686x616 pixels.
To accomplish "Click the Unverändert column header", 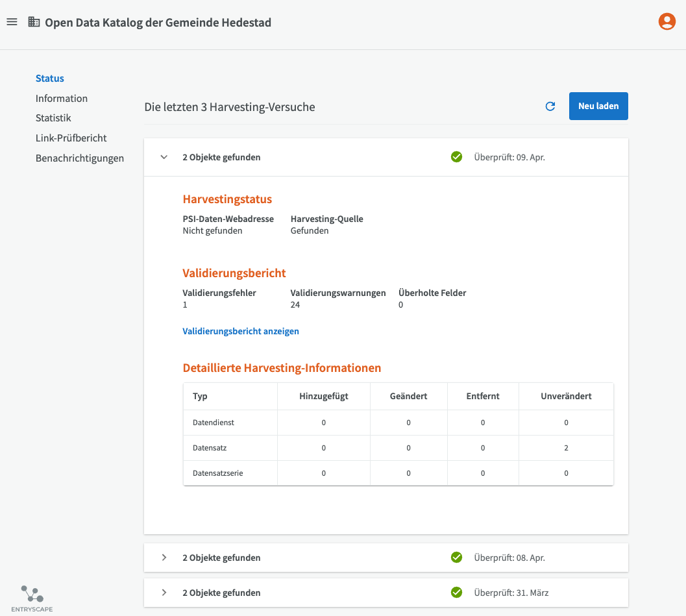I will (566, 397).
